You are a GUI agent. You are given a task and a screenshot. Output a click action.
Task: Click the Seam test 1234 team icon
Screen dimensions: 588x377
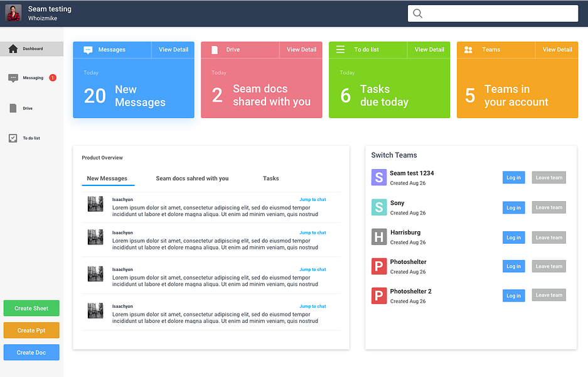pos(379,177)
